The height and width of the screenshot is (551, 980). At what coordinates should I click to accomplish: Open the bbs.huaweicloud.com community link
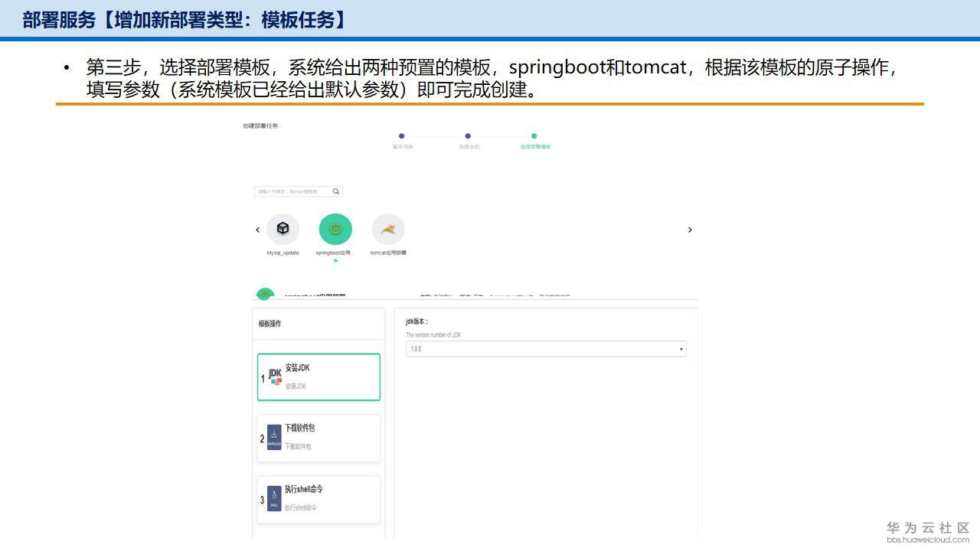[928, 540]
